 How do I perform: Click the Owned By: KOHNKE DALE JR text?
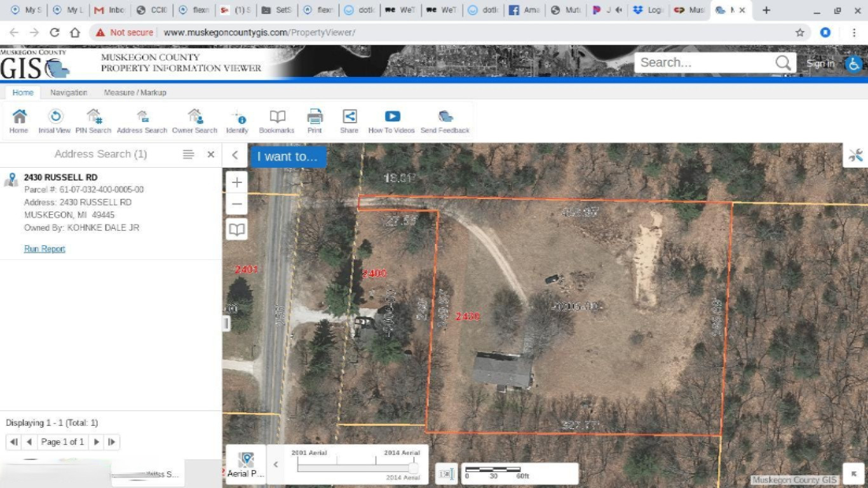pos(81,227)
